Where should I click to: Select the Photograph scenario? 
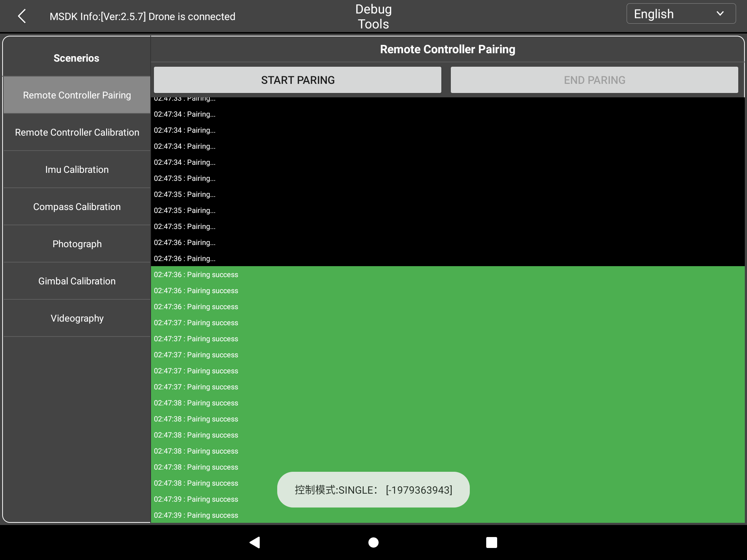coord(77,244)
